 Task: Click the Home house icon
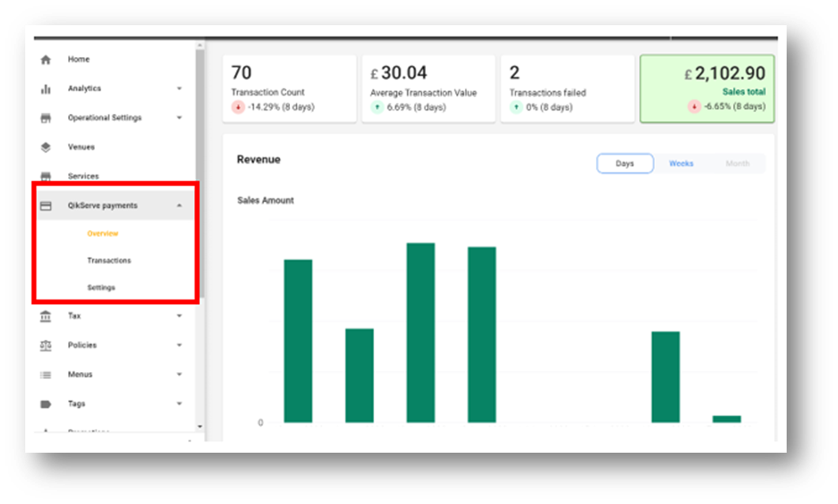point(46,60)
